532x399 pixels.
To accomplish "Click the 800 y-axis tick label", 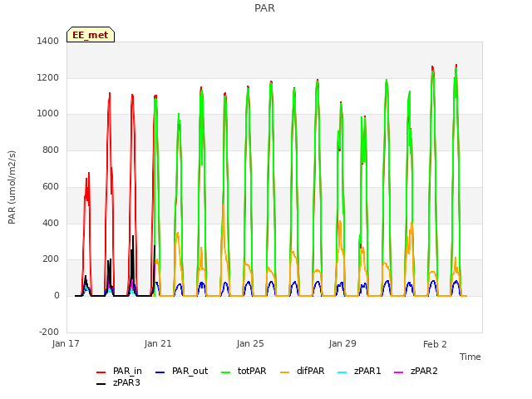I will 51,150.
